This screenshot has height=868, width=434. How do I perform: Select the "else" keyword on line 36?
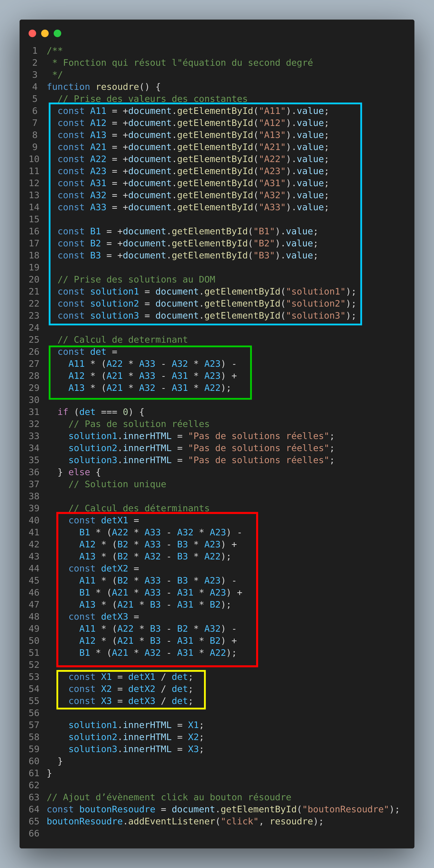pyautogui.click(x=79, y=472)
